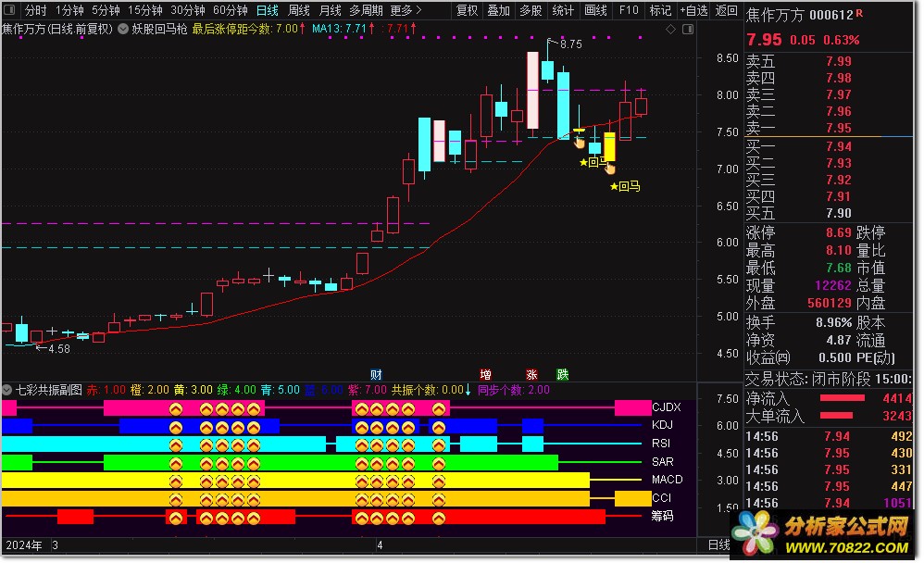Screen dimensions: 924x563
Task: Click the 最后涨停距今数 indicator readout
Action: point(249,29)
